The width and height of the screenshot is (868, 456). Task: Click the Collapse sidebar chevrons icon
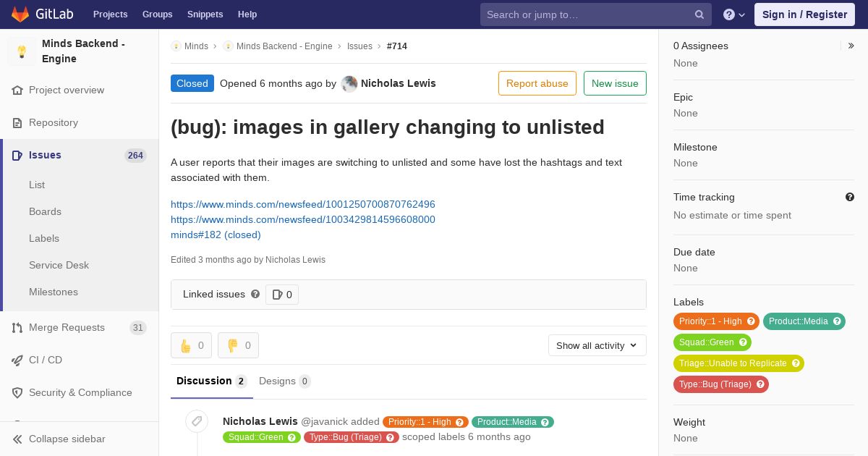17,439
